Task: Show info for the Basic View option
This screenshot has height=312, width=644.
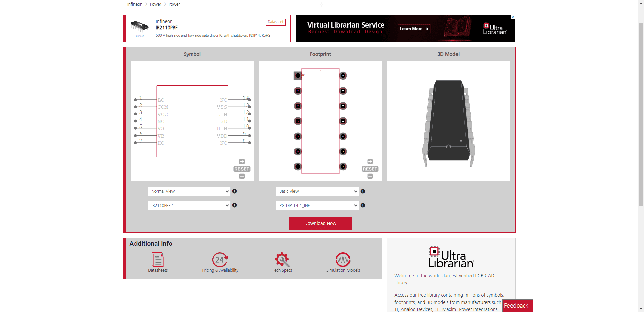Action: click(x=363, y=191)
